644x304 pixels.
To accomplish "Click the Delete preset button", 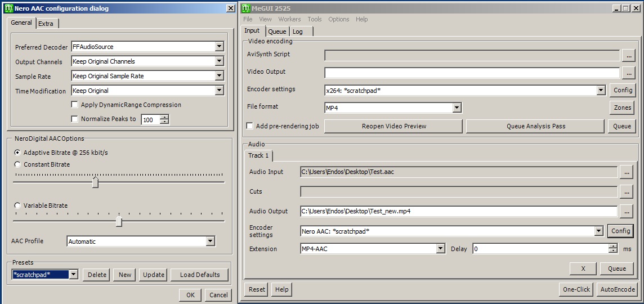I will pyautogui.click(x=97, y=275).
